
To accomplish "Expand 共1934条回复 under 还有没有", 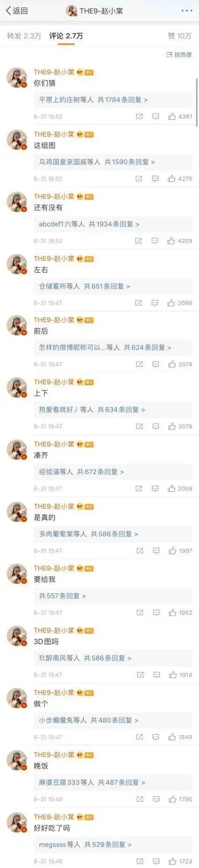I will click(x=114, y=224).
